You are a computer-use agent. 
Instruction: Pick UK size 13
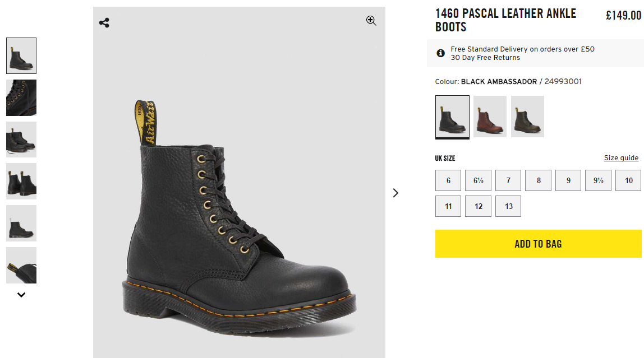pos(508,206)
